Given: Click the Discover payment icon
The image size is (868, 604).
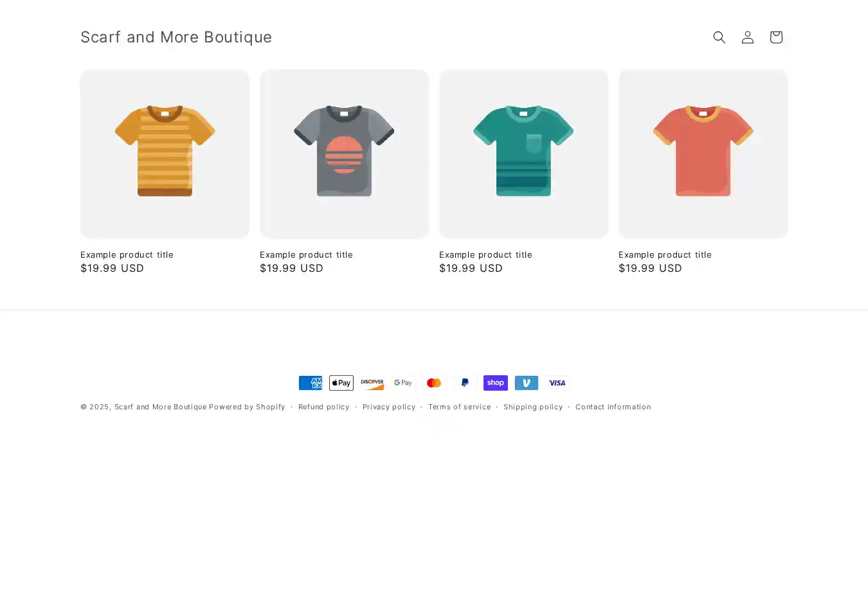Looking at the screenshot, I should (372, 383).
